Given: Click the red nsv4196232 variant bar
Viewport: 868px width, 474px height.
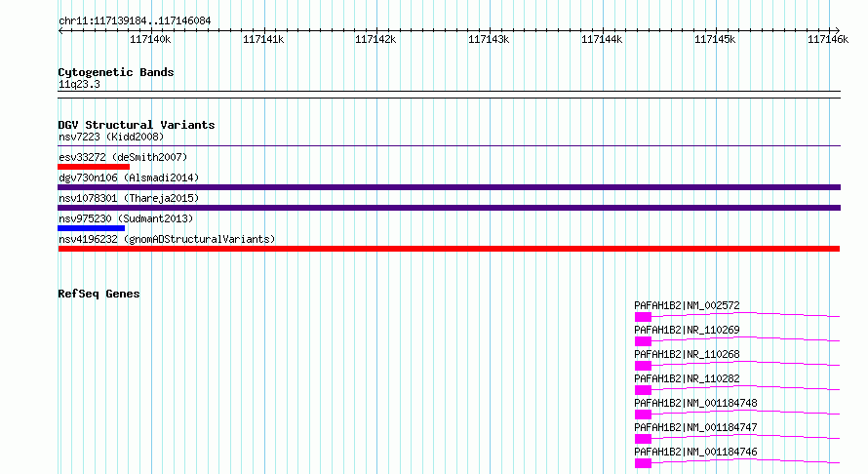Looking at the screenshot, I should point(449,249).
